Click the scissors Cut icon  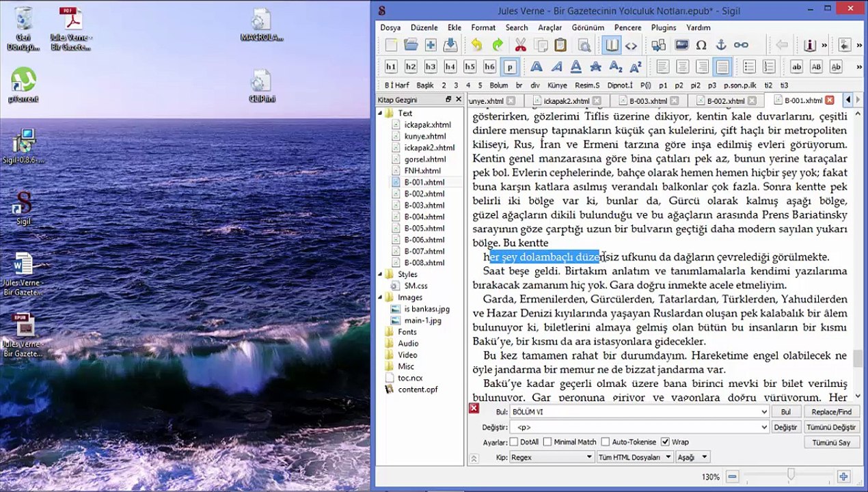coord(520,46)
